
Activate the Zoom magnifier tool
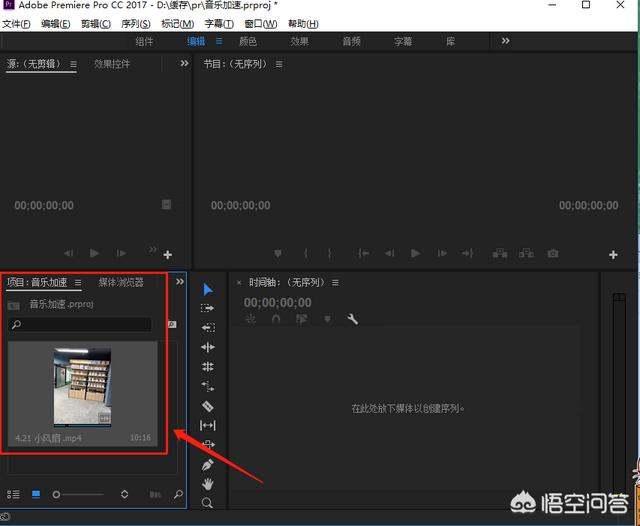208,503
